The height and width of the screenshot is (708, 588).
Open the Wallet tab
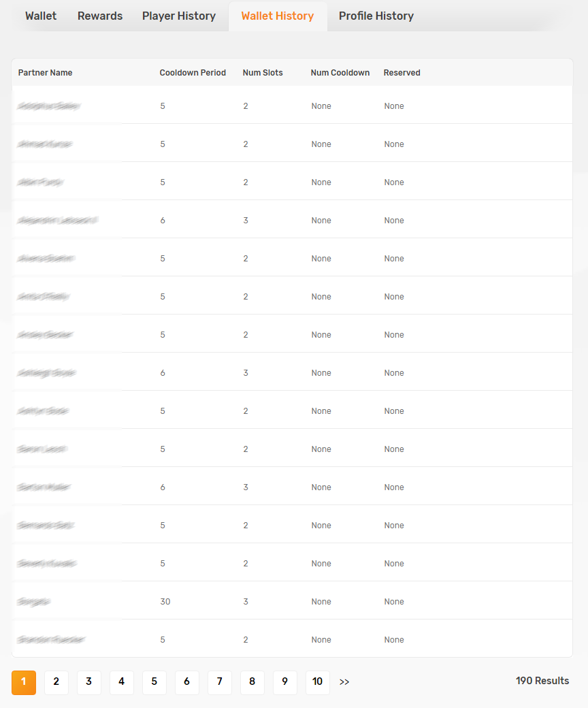tap(41, 16)
